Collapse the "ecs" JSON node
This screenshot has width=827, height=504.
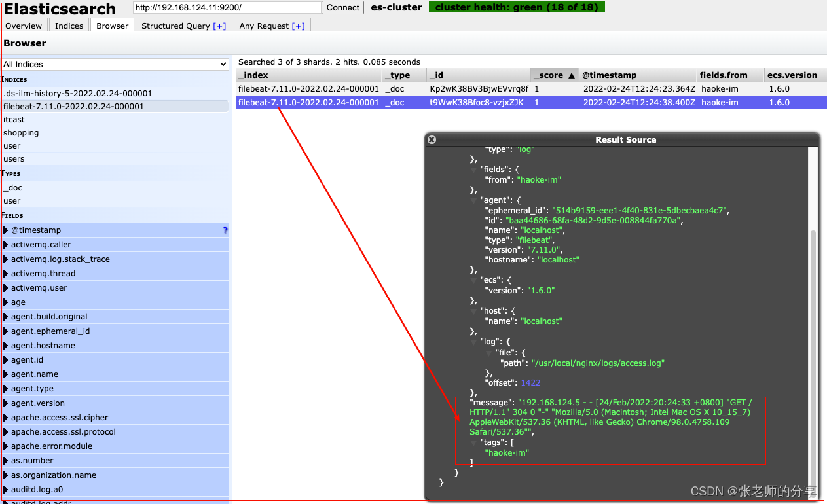(x=473, y=280)
